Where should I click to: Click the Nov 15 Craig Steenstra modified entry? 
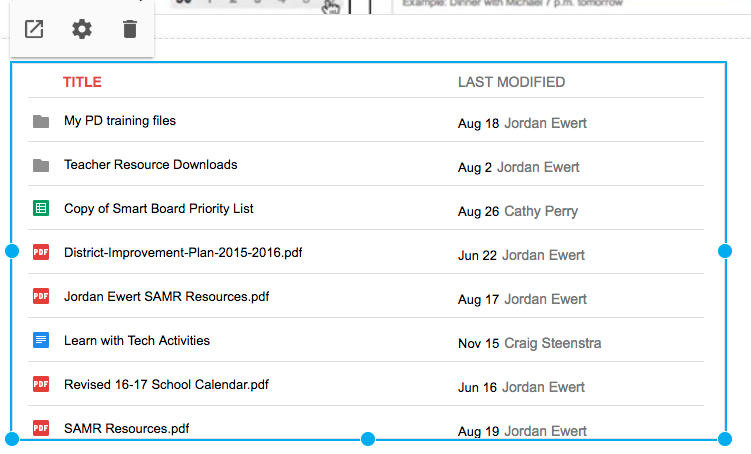click(529, 344)
